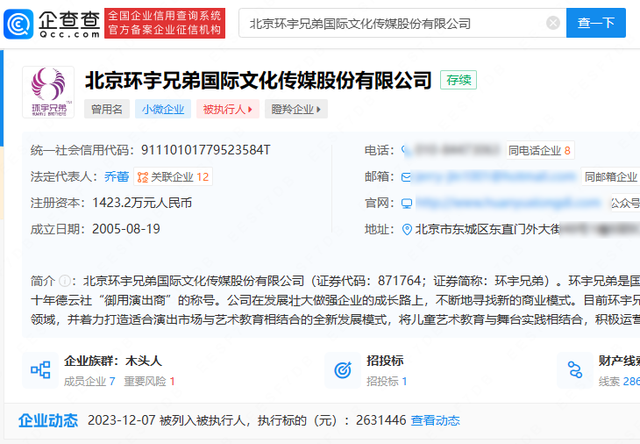
Task: Open legal representative 乔蕾 link
Action: tap(116, 177)
